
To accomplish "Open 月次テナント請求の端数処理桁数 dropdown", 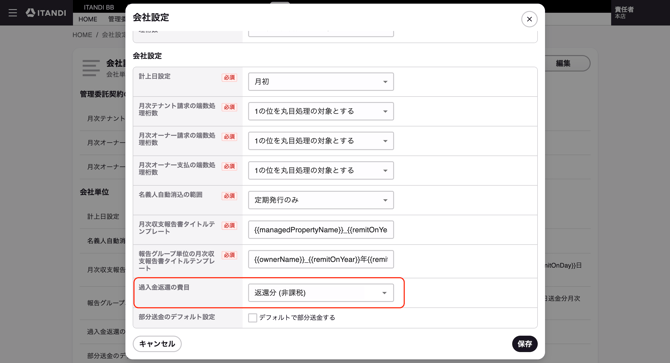I will click(321, 111).
